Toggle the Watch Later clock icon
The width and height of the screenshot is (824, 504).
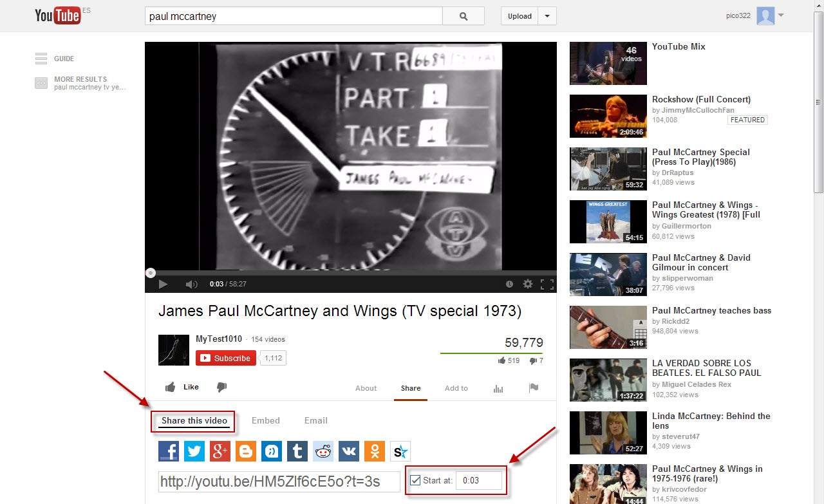click(x=509, y=284)
